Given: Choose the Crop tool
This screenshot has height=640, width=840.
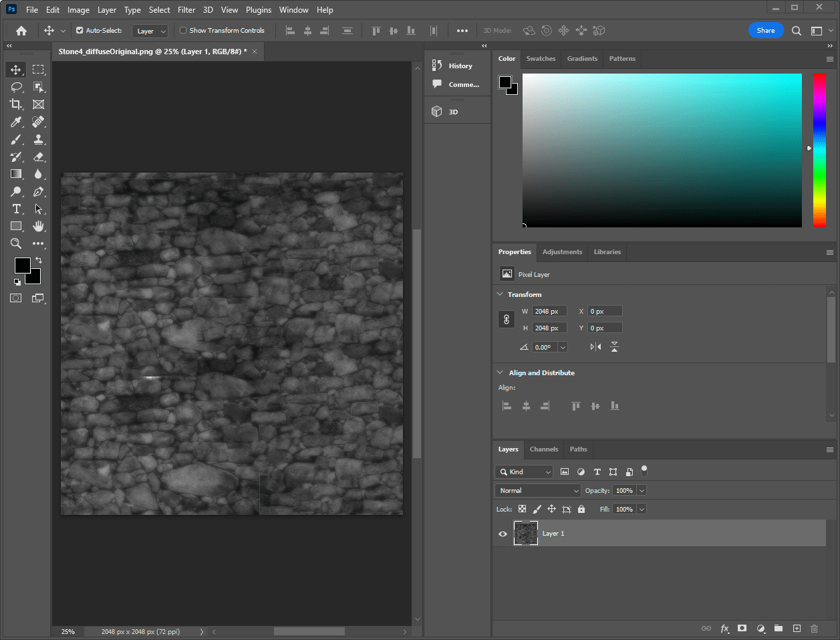Looking at the screenshot, I should point(16,104).
